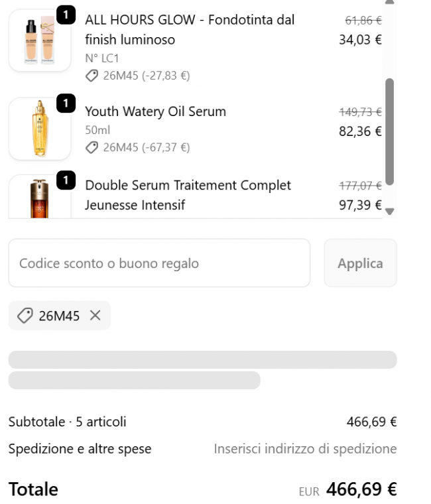The height and width of the screenshot is (504, 431).
Task: Click quantity badge on Youth Watery Oil Serum
Action: pos(66,103)
